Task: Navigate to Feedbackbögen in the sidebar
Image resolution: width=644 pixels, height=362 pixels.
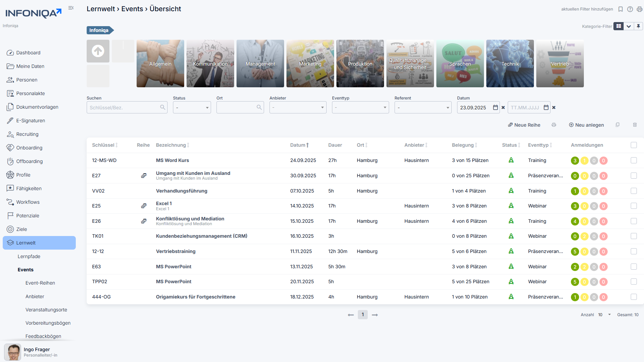Action: [x=43, y=336]
